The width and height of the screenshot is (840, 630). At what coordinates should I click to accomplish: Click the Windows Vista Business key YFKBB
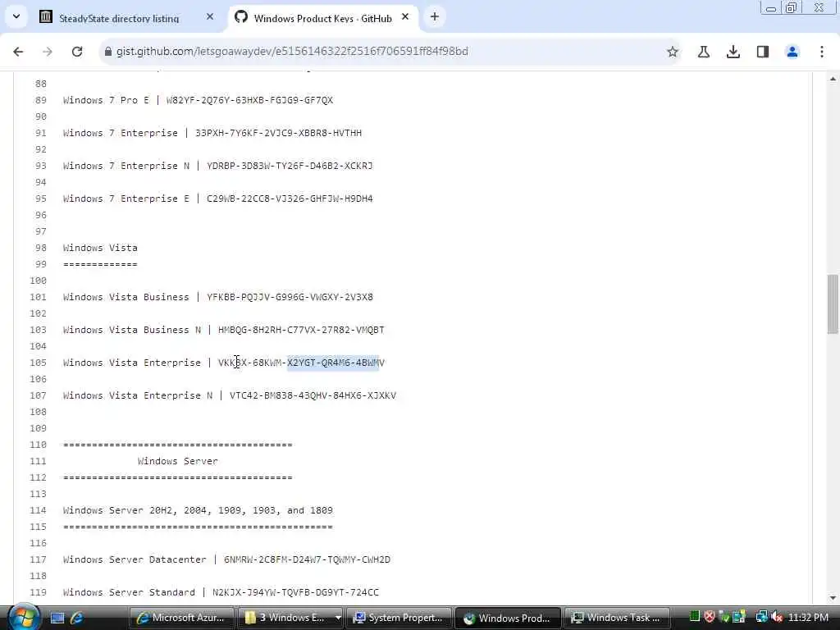(x=290, y=297)
